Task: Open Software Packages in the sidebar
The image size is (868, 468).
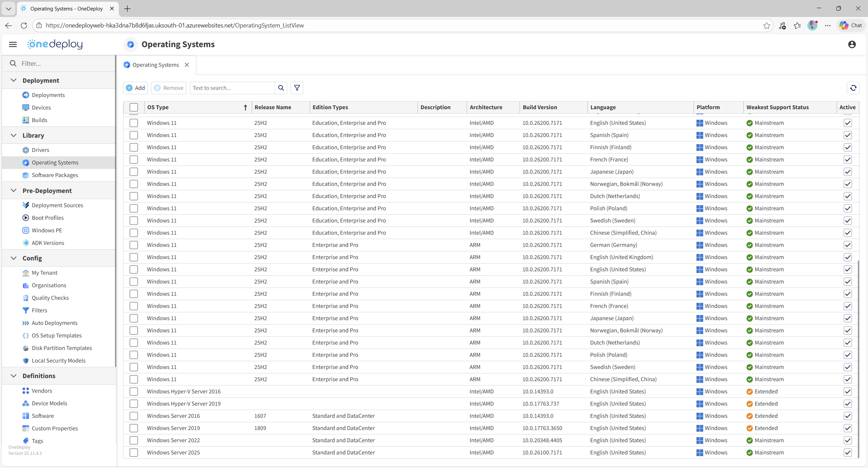Action: [x=55, y=175]
